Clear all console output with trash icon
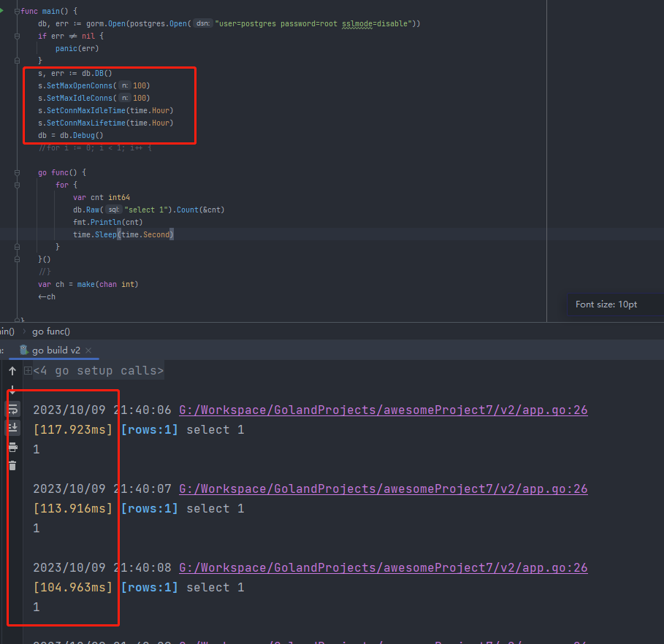This screenshot has width=664, height=644. [x=12, y=465]
